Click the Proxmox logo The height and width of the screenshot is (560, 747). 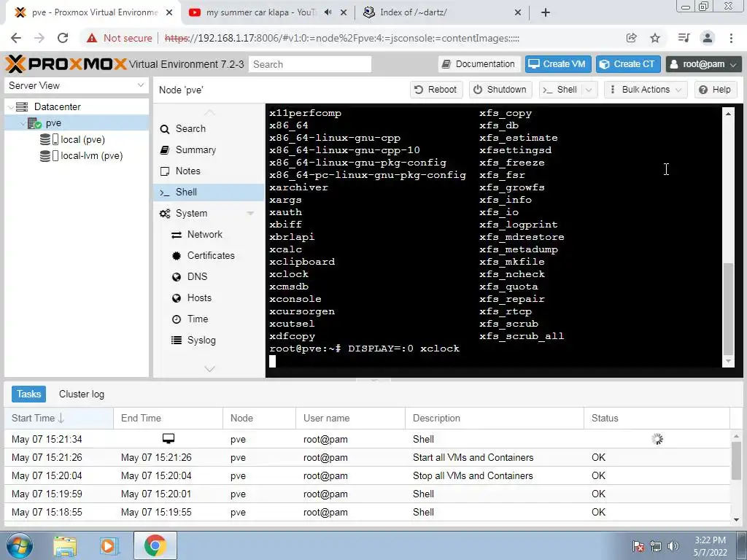pyautogui.click(x=66, y=64)
